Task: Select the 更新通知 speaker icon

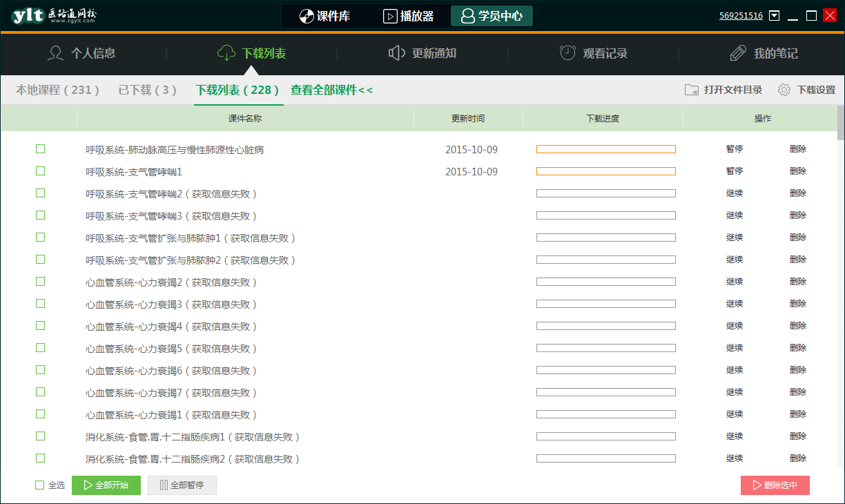Action: pos(396,53)
